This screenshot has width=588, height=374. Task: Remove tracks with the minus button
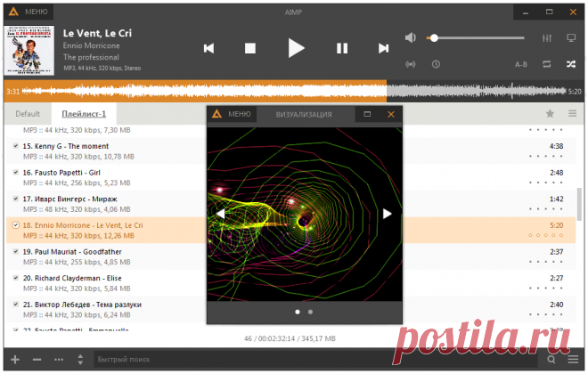[37, 360]
